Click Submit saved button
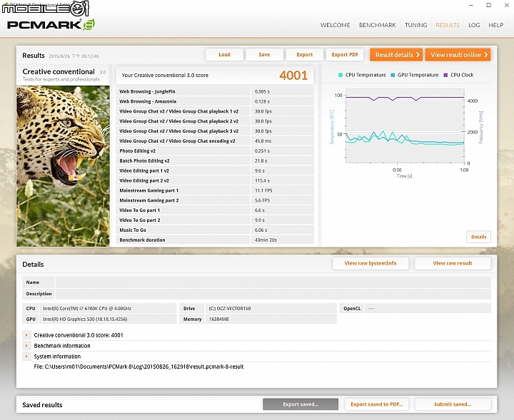This screenshot has height=420, width=514. coord(453,404)
